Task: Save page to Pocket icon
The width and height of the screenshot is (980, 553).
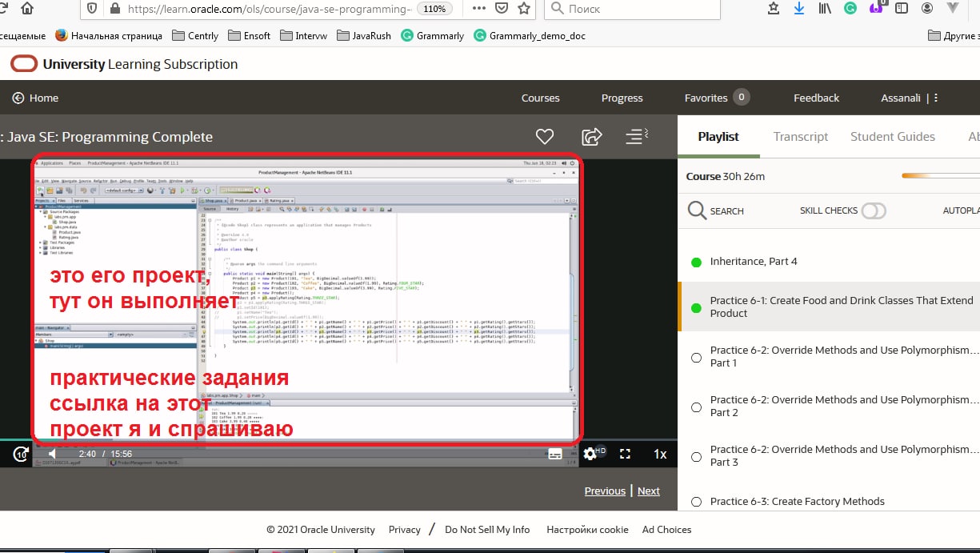Action: [x=502, y=9]
